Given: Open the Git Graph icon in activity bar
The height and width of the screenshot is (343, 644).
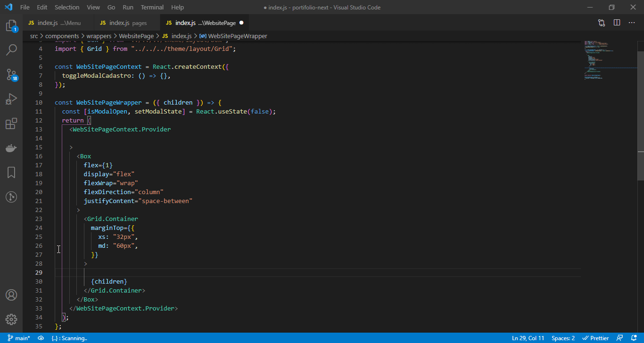Looking at the screenshot, I should tap(11, 197).
